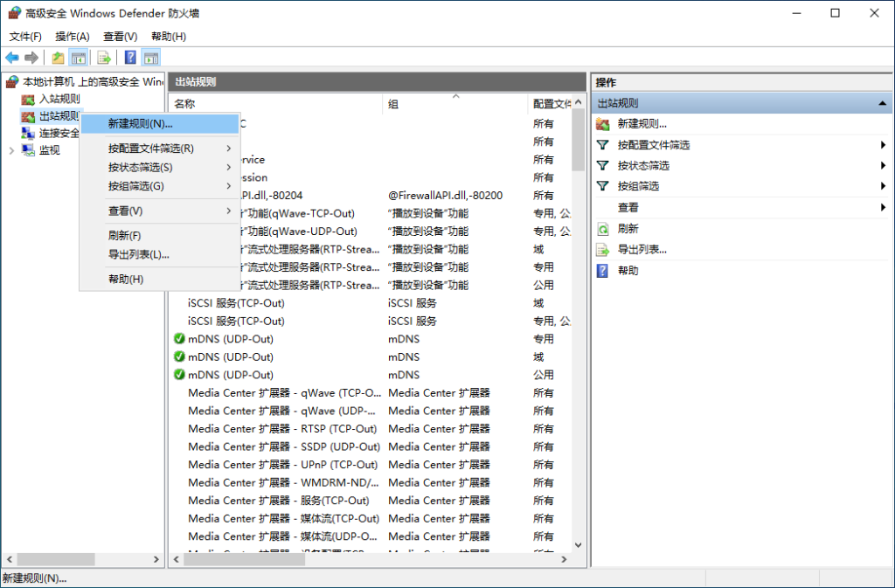Click the export list toolbar icon
The image size is (895, 588).
pos(103,57)
